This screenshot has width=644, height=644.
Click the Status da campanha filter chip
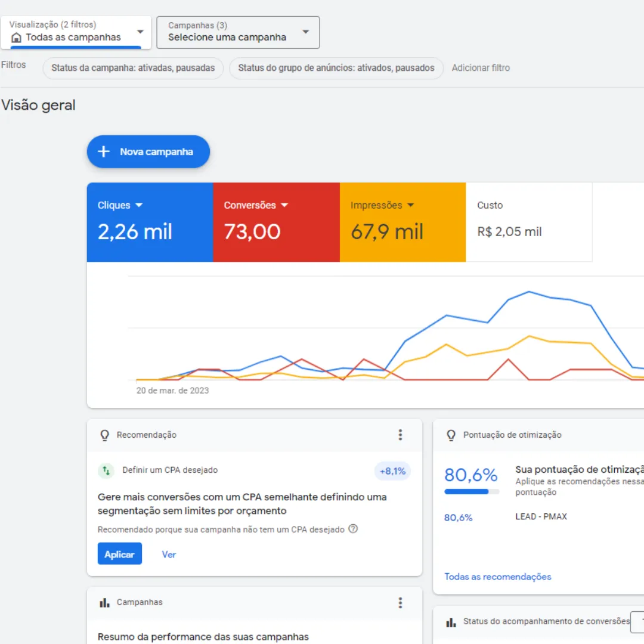click(x=133, y=68)
